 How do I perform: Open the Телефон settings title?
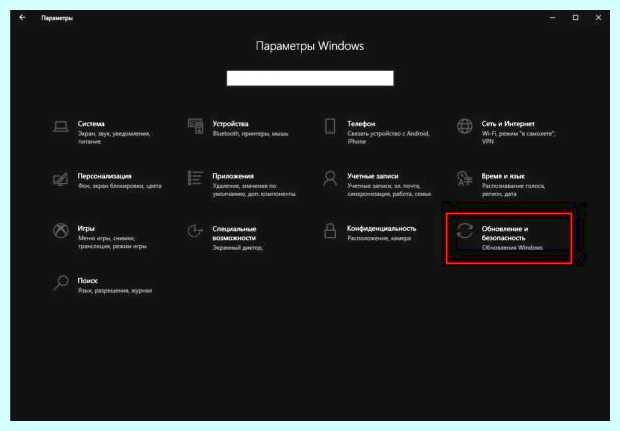click(361, 124)
